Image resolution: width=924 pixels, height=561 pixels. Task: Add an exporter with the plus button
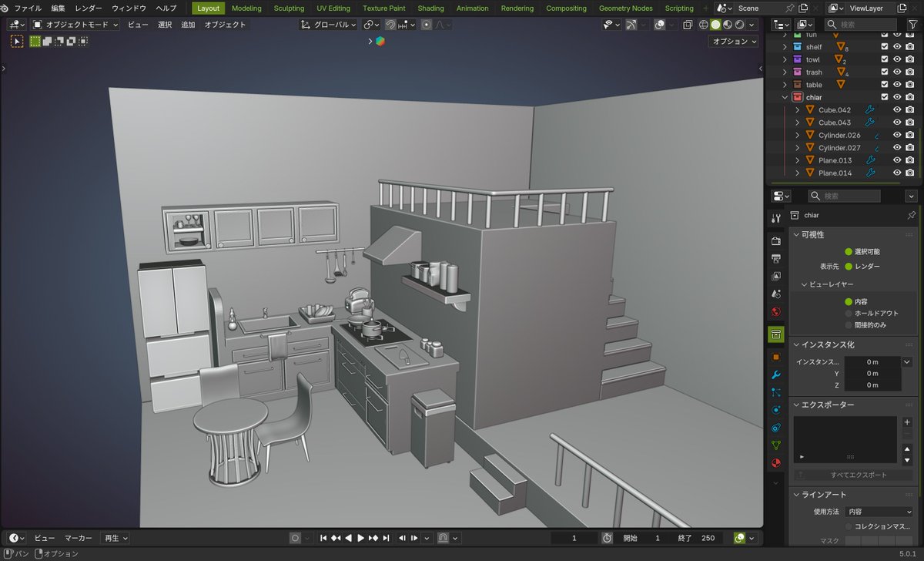[907, 422]
